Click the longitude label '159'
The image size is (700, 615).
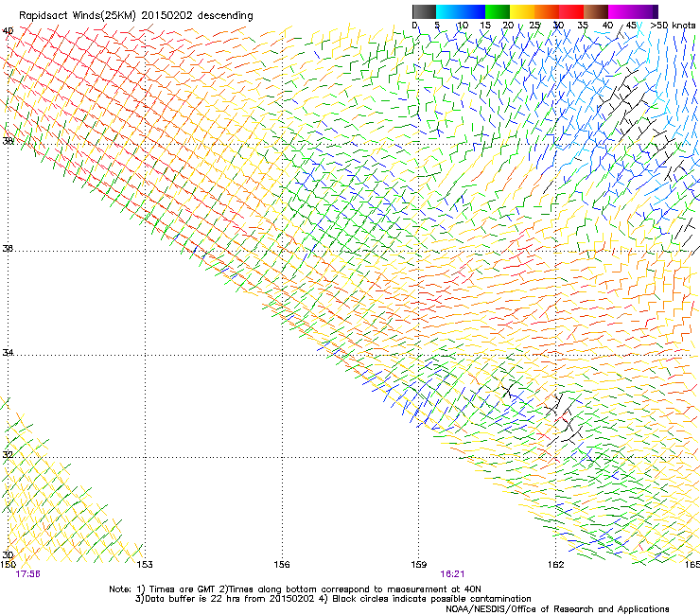point(419,565)
